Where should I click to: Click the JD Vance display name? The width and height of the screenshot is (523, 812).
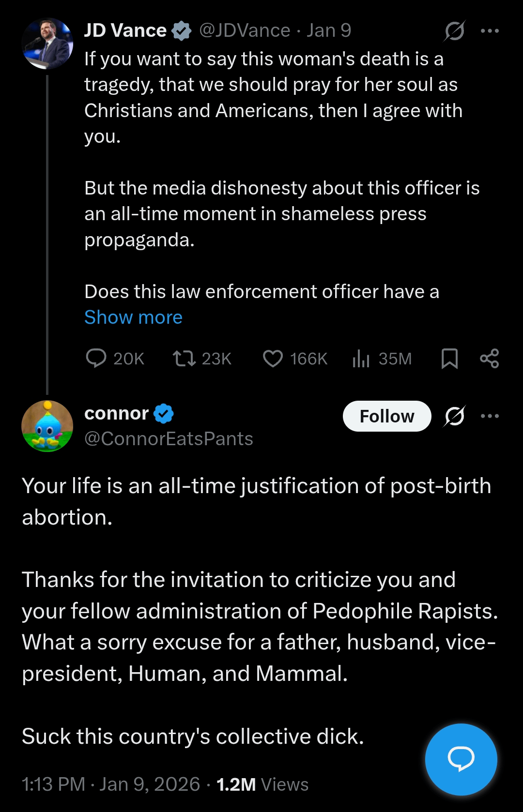click(x=125, y=30)
